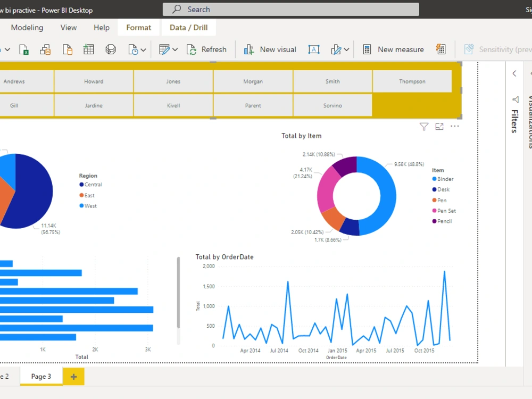Select the Parent slicer button

pos(253,105)
